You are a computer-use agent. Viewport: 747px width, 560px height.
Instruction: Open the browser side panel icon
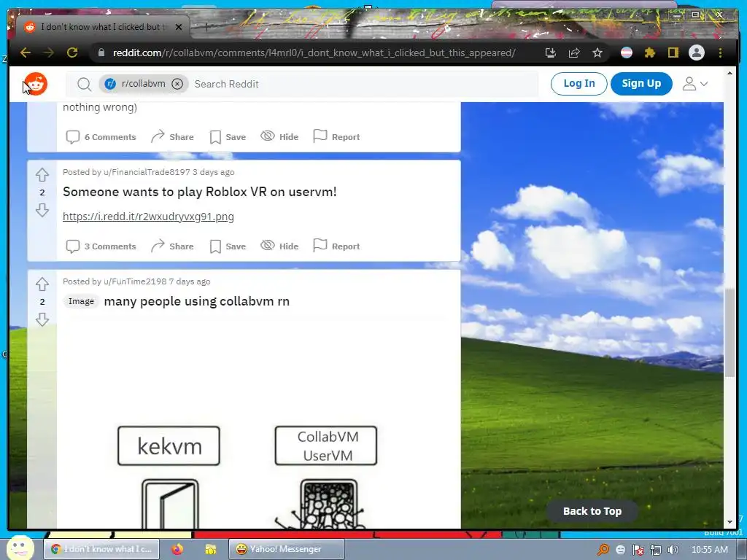click(x=673, y=52)
